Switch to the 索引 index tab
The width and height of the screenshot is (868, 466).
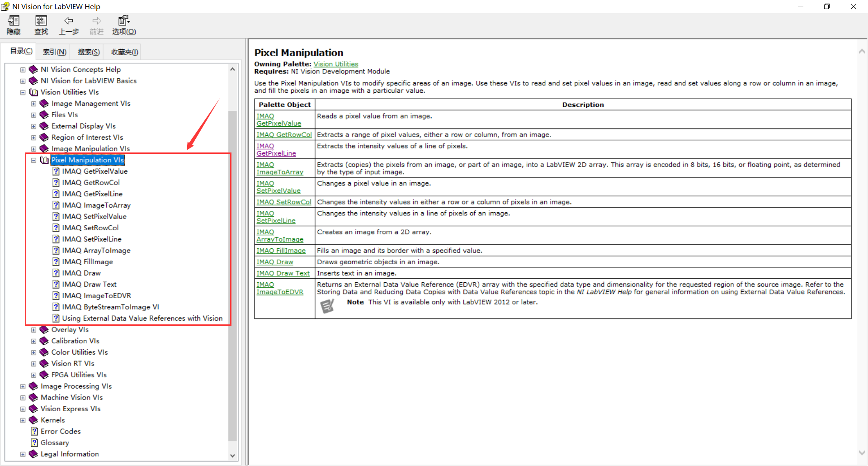click(55, 52)
